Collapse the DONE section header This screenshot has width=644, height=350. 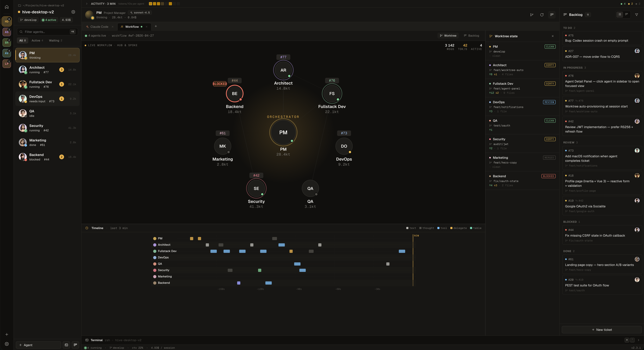point(569,251)
